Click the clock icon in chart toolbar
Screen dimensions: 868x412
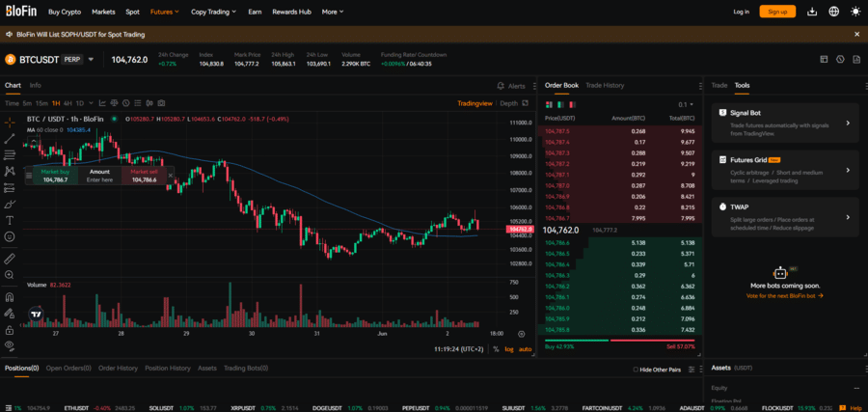126,103
